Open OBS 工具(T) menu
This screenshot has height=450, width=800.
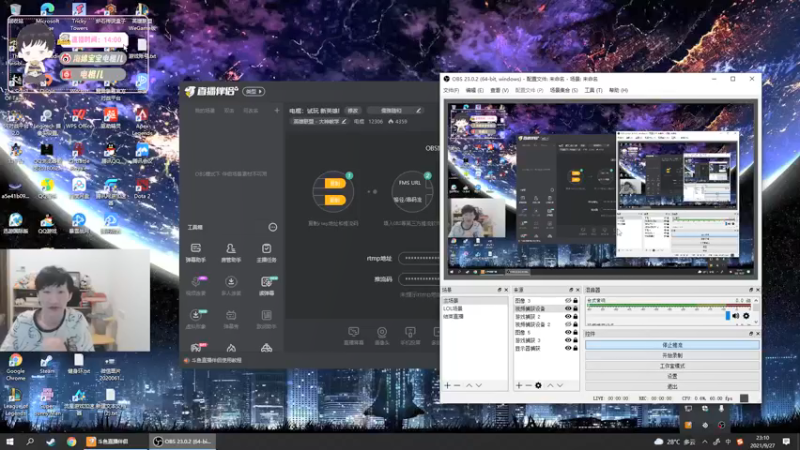tap(593, 90)
